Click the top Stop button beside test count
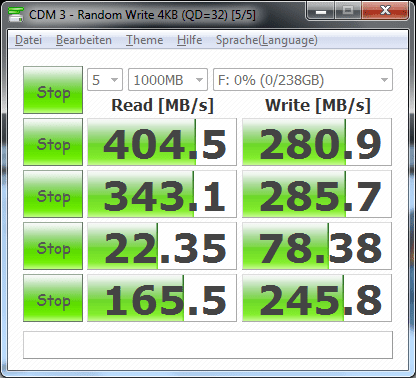Viewport: 416px width, 378px height. coord(53,90)
